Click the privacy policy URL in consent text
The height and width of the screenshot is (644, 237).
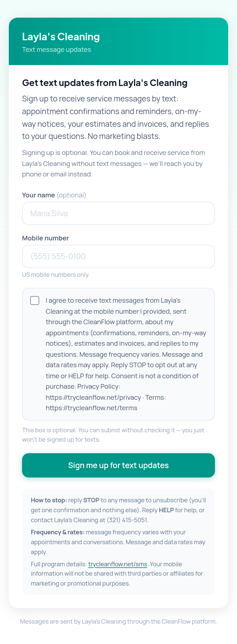[93, 398]
